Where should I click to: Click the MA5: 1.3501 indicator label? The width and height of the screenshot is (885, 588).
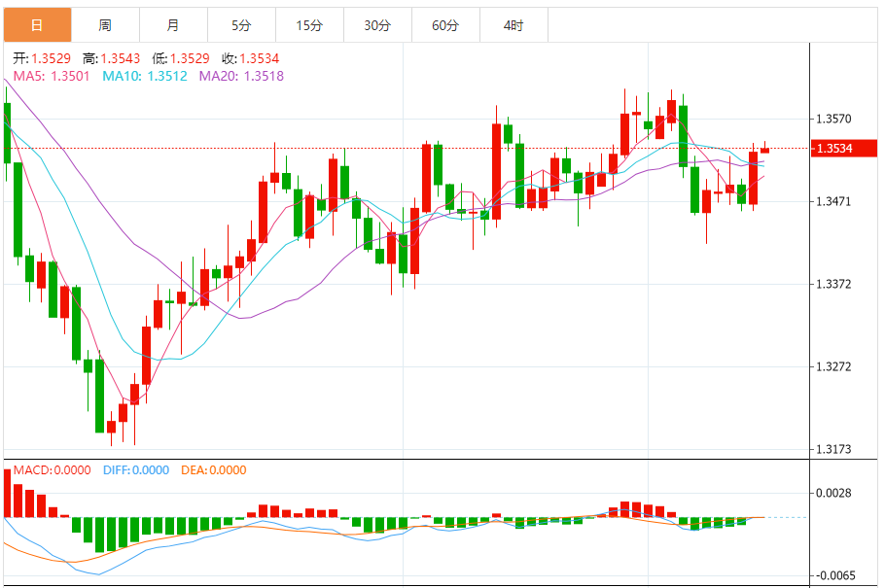pos(52,76)
